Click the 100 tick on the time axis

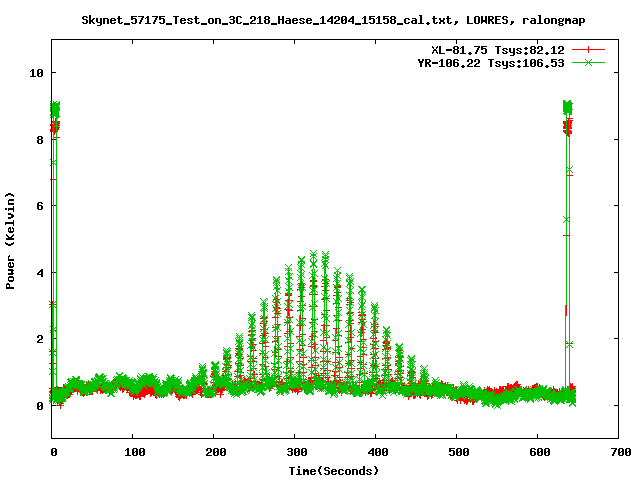point(133,453)
